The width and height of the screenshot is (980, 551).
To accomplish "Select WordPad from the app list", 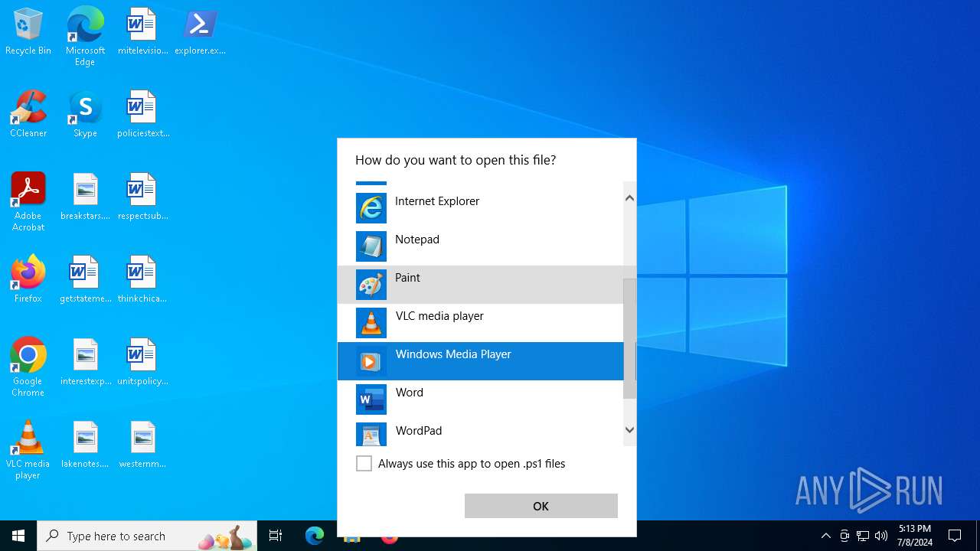I will pos(480,433).
